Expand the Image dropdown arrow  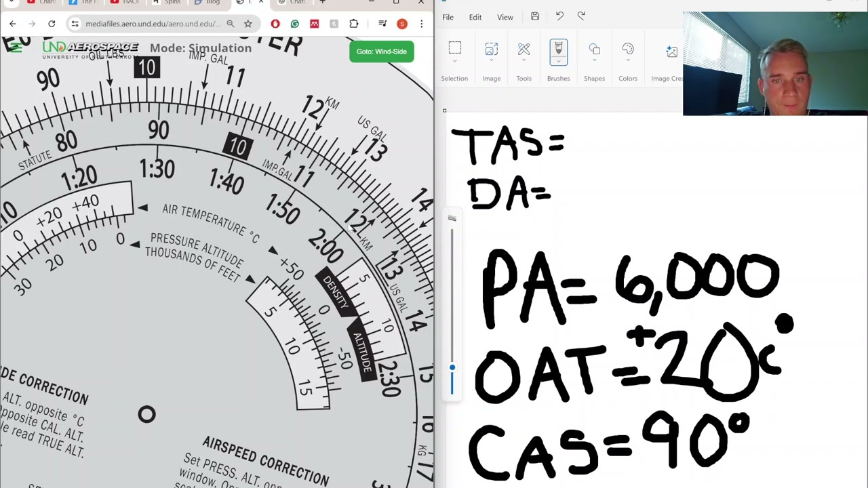click(x=492, y=61)
